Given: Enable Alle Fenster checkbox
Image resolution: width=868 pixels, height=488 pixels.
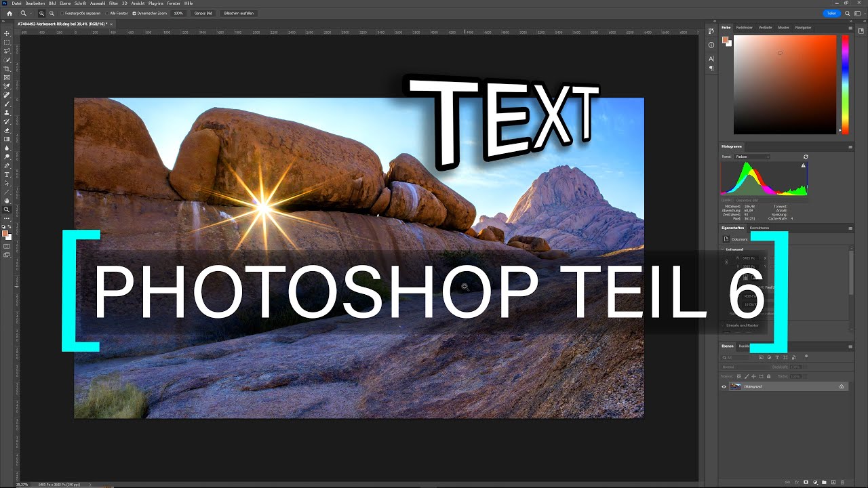Looking at the screenshot, I should point(107,13).
